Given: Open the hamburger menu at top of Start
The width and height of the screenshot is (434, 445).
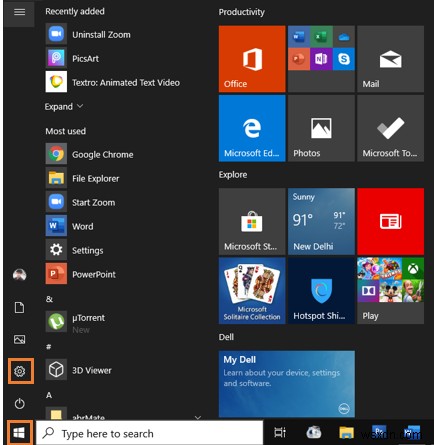Looking at the screenshot, I should (x=19, y=12).
